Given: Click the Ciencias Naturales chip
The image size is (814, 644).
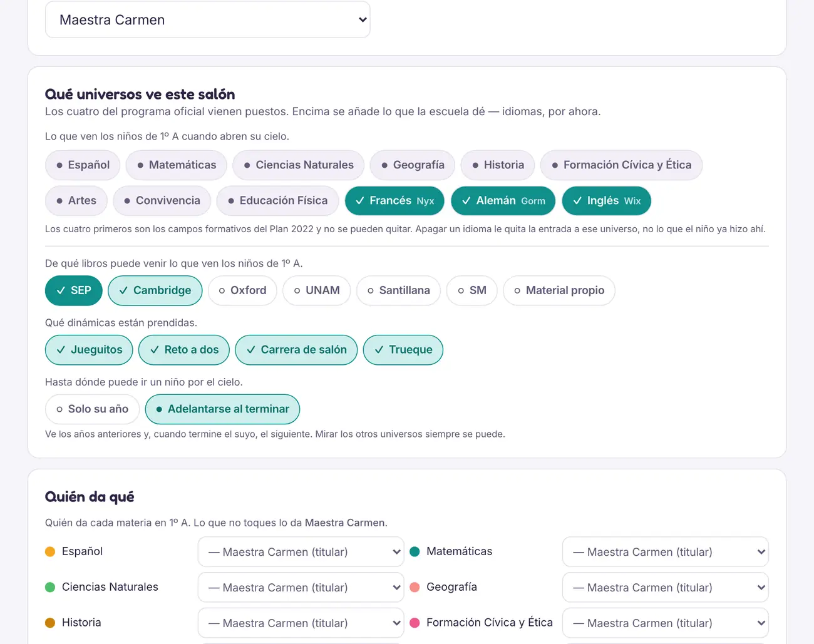Looking at the screenshot, I should click(x=299, y=165).
